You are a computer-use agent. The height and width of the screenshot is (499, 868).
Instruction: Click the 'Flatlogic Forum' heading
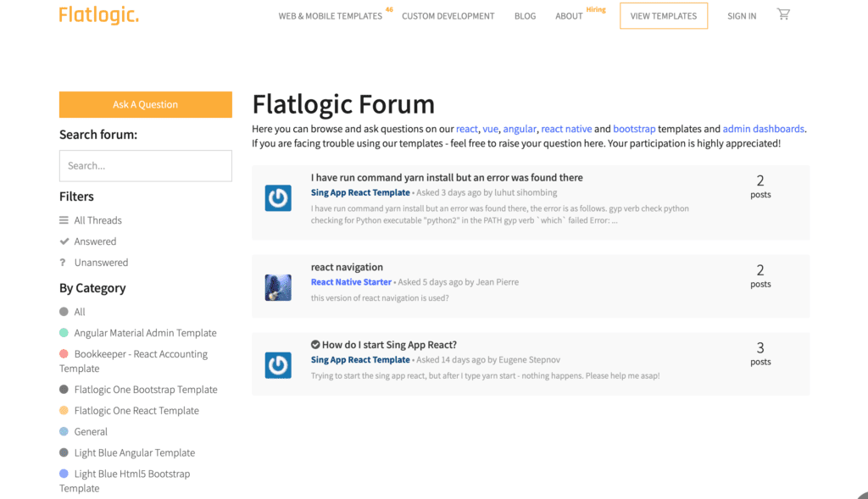coord(343,104)
